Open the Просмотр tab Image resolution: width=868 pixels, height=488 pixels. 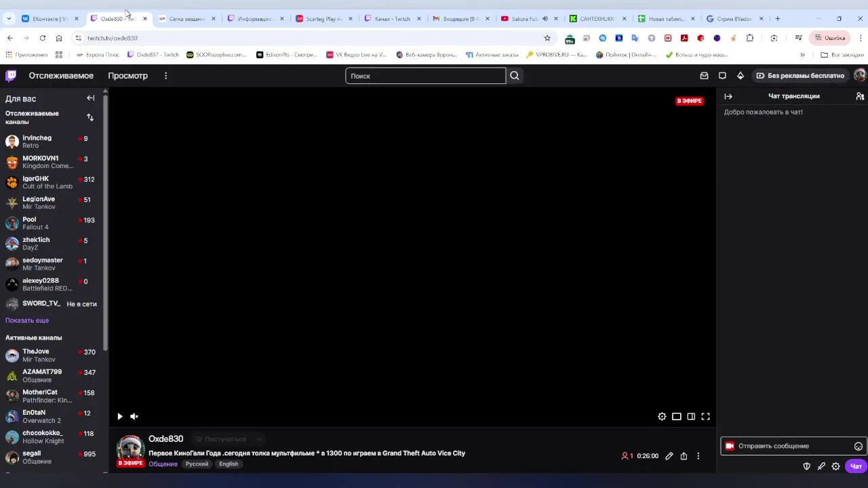tap(127, 76)
